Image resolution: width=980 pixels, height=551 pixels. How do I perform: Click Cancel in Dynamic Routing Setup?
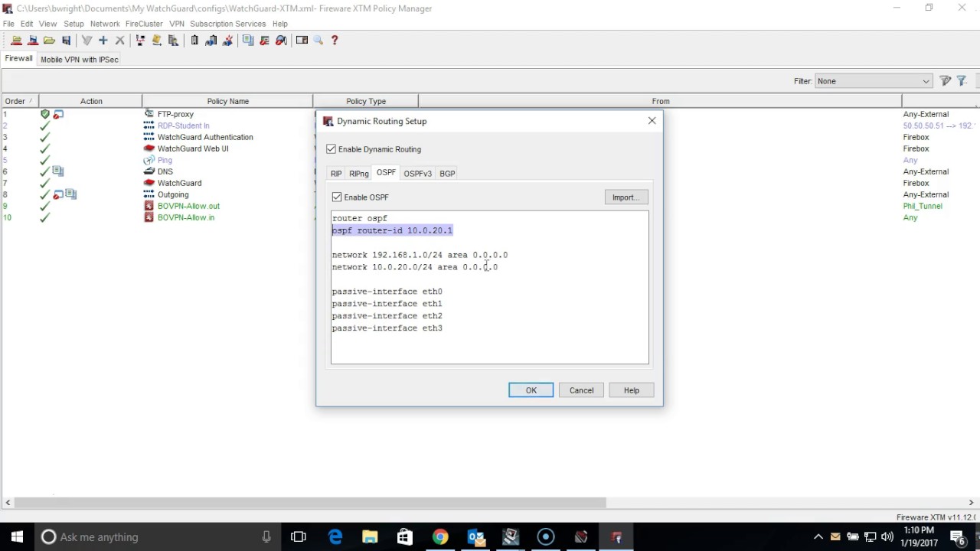click(x=581, y=390)
